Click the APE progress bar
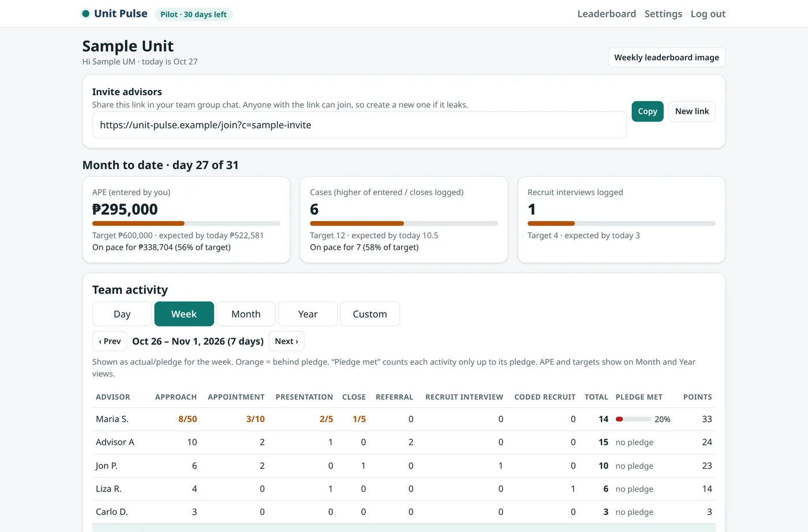 click(186, 223)
